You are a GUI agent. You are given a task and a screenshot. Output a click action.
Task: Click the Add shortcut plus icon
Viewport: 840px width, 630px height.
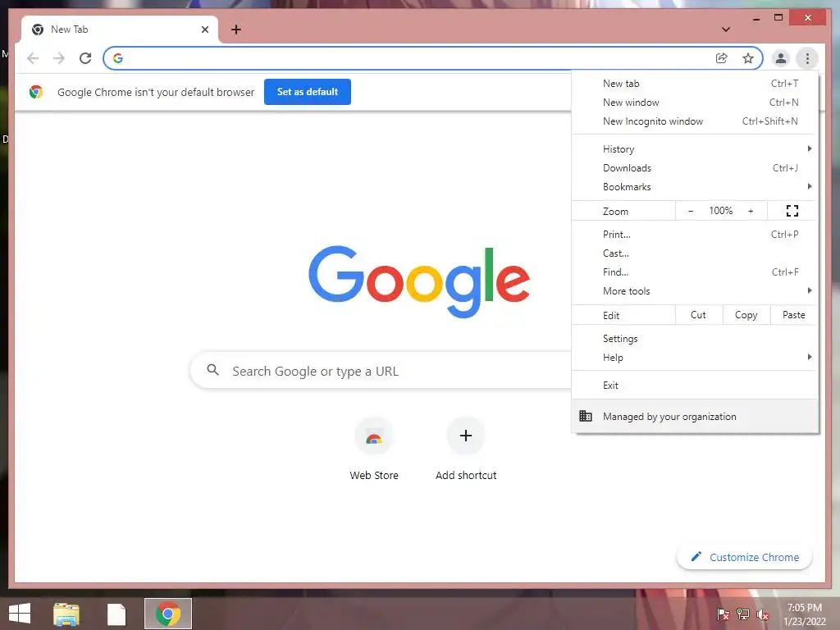point(466,436)
